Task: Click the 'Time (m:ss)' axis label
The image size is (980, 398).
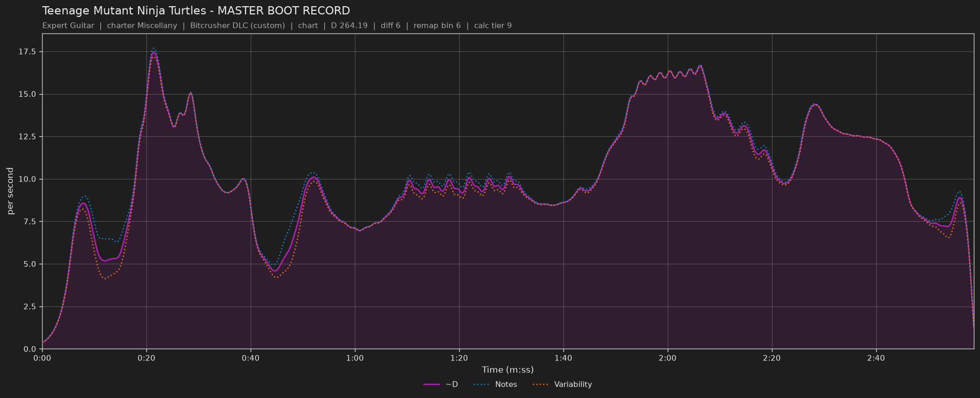Action: tap(507, 370)
